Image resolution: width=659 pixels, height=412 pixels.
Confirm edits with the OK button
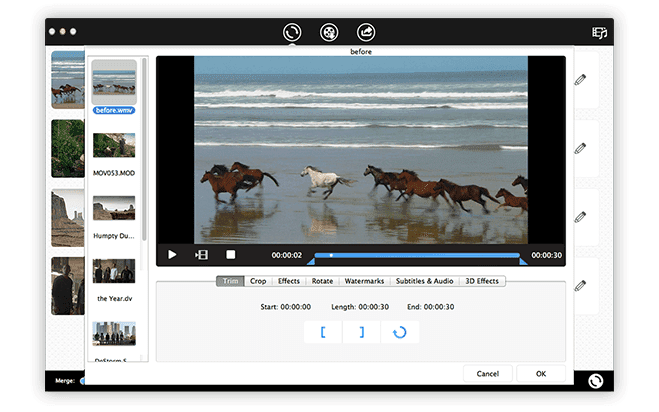click(x=540, y=373)
